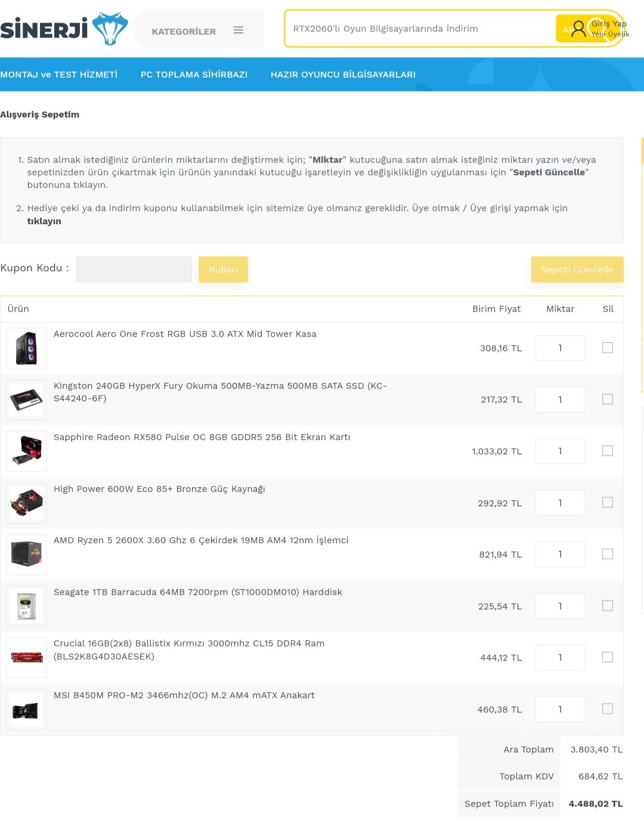Open MSI B450M PRO-M2 product link
This screenshot has width=644, height=821.
point(184,695)
